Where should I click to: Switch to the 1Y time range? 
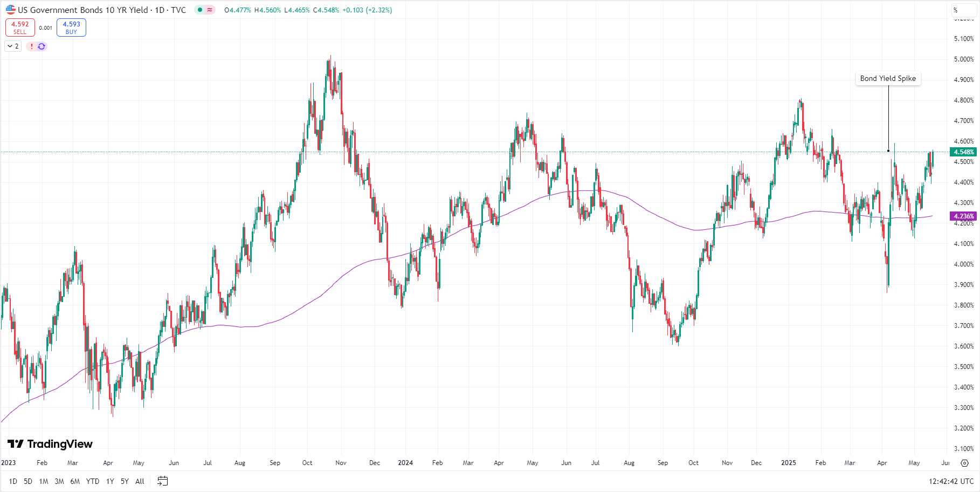tap(110, 481)
